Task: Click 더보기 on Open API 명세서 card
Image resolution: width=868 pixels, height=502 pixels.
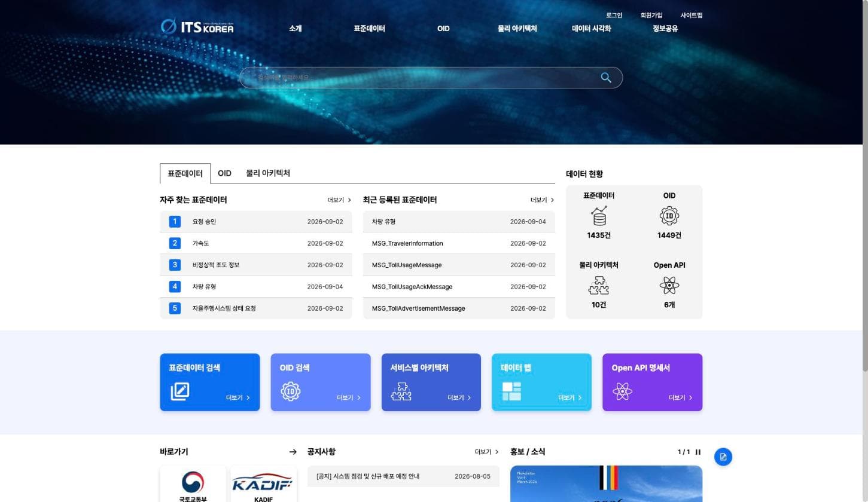Action: [x=681, y=397]
